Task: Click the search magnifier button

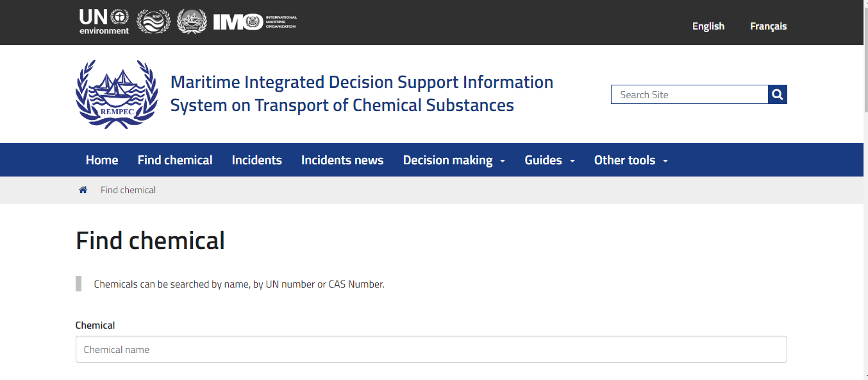Action: click(777, 94)
